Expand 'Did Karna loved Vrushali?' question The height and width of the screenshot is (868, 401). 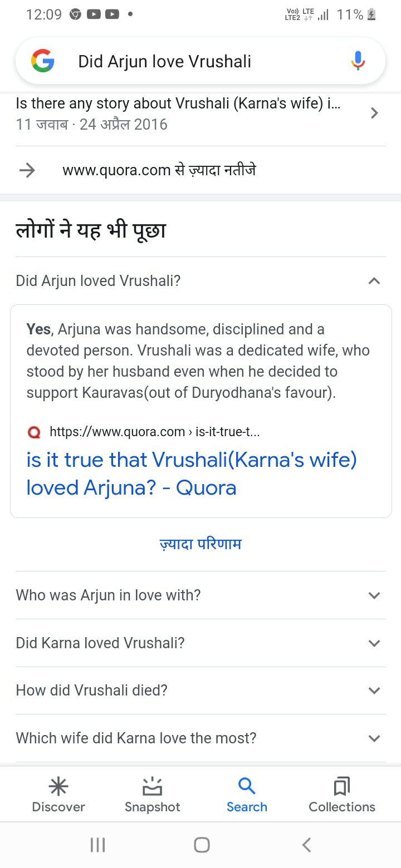coord(374,643)
